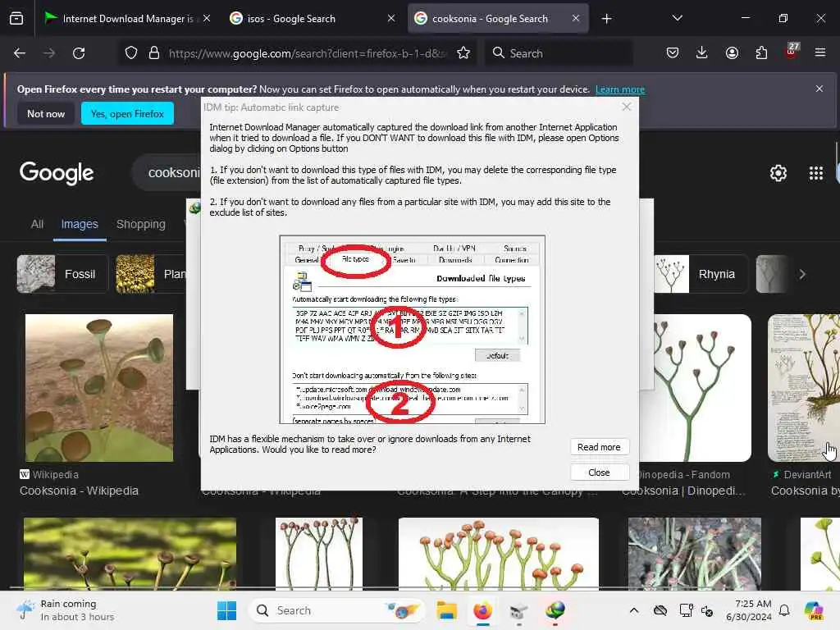Open Windows Start menu
Image resolution: width=840 pixels, height=630 pixels.
click(x=226, y=610)
